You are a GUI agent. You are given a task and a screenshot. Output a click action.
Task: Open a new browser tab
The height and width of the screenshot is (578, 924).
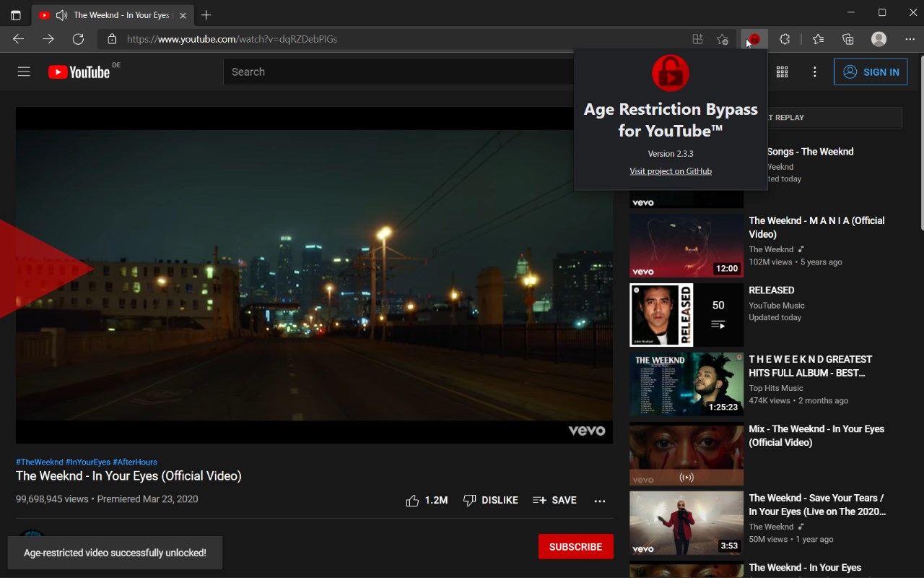(x=206, y=15)
